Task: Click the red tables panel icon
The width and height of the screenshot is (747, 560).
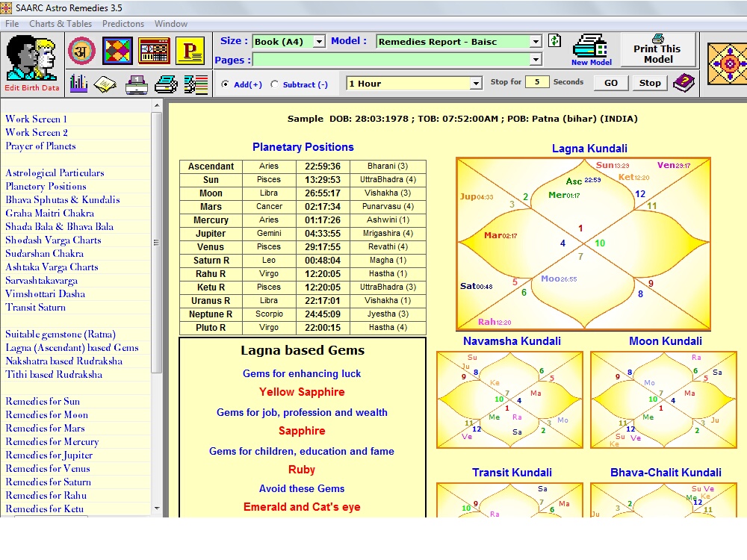Action: point(154,51)
